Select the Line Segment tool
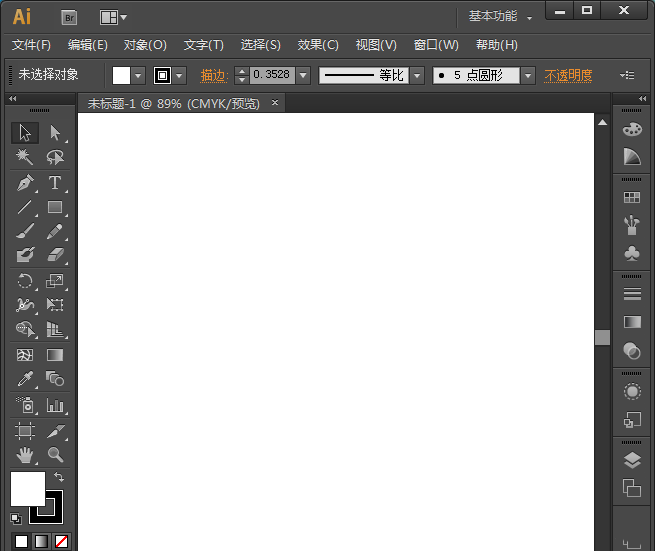 tap(25, 207)
